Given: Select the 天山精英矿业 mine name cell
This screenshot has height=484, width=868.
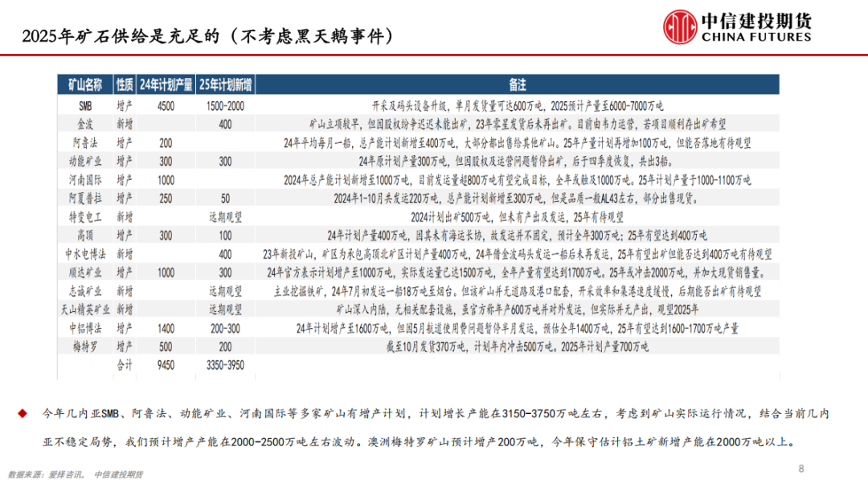Looking at the screenshot, I should [85, 310].
